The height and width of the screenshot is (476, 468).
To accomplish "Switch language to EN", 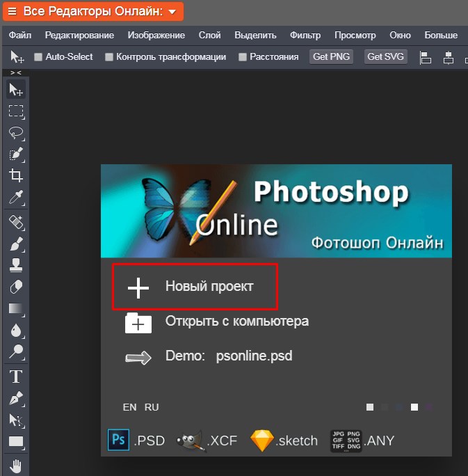I will pos(129,407).
